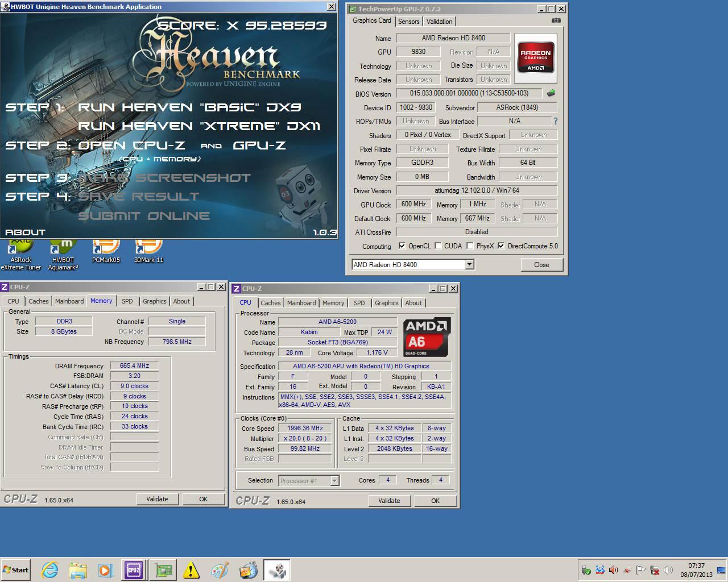This screenshot has width=728, height=582.
Task: Toggle the PhysX checkbox in GPU-Z
Action: (x=470, y=246)
